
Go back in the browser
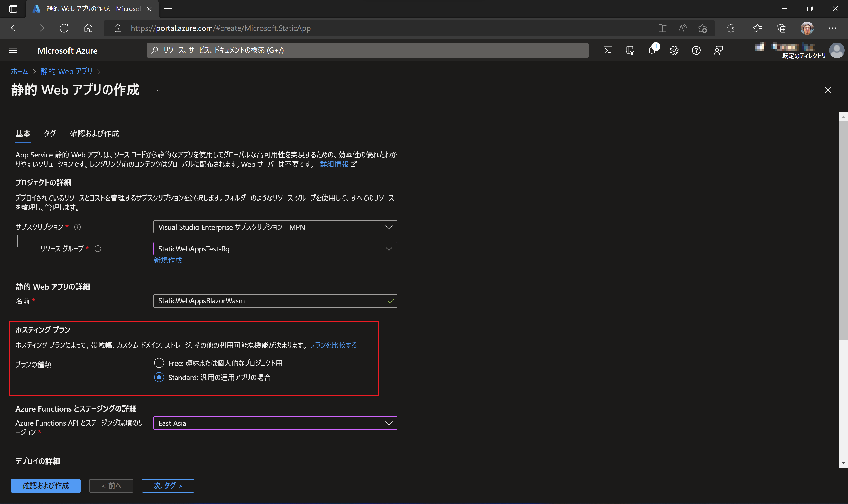point(15,28)
